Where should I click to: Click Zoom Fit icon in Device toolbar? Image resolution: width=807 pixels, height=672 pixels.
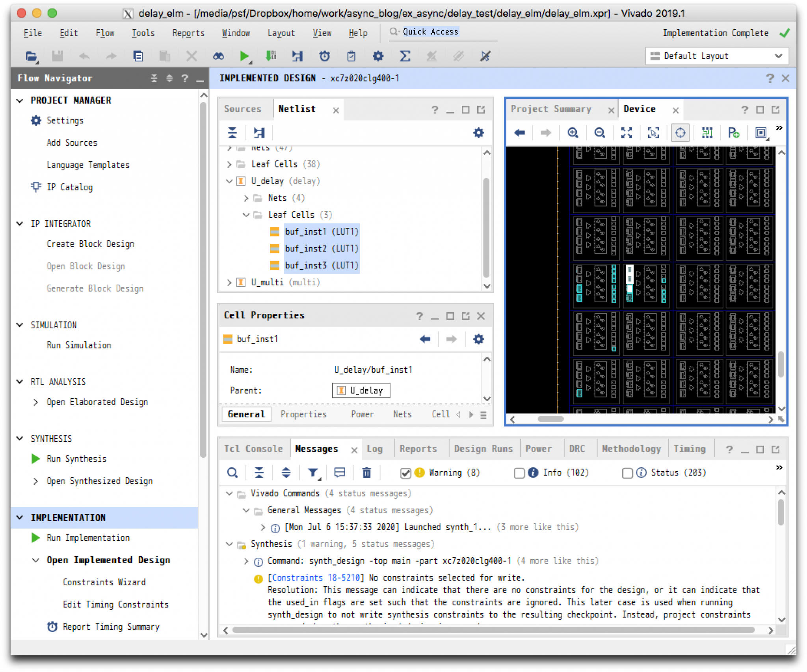click(627, 133)
